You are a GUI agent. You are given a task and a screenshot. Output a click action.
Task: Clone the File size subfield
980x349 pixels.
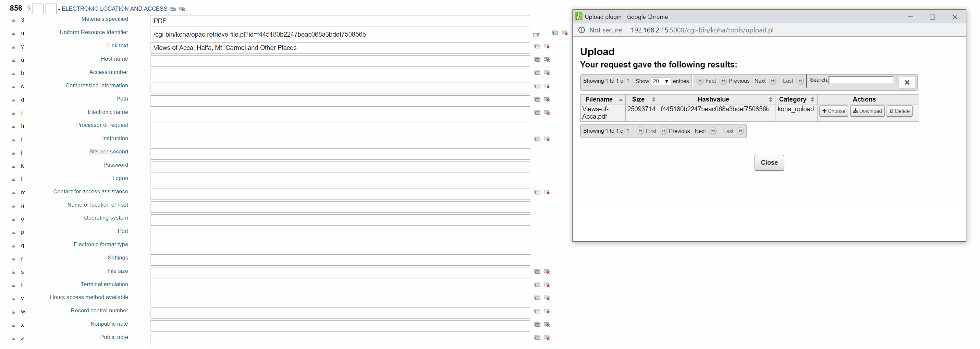click(537, 272)
